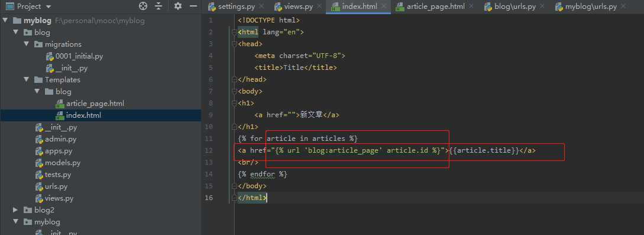Screen dimensions: 644x235
Task: Click the tests.py Python file icon
Action: [39, 175]
